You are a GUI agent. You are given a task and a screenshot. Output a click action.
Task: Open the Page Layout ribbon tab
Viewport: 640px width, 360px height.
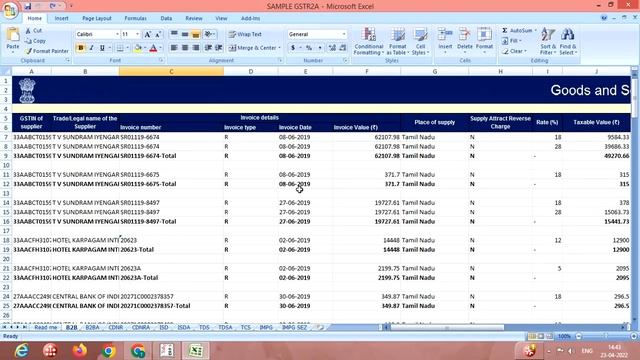click(x=97, y=18)
